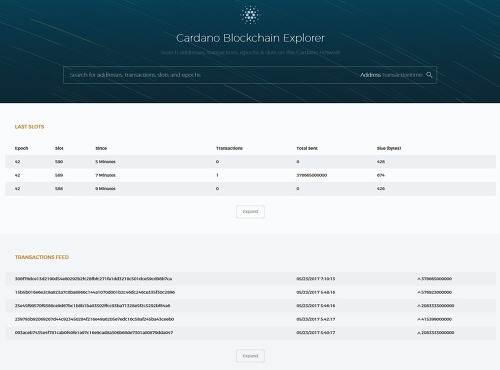Click the Cardano Blockchain Explorer title
500x370 pixels.
[250, 38]
